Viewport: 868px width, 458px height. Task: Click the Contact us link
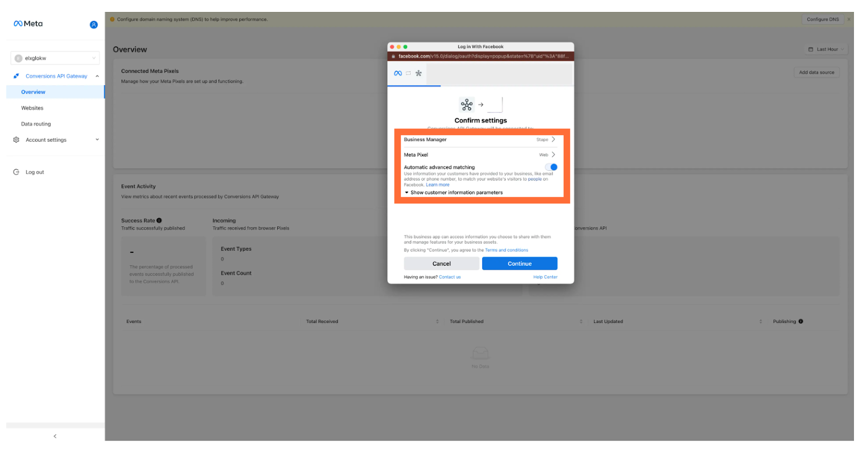450,277
